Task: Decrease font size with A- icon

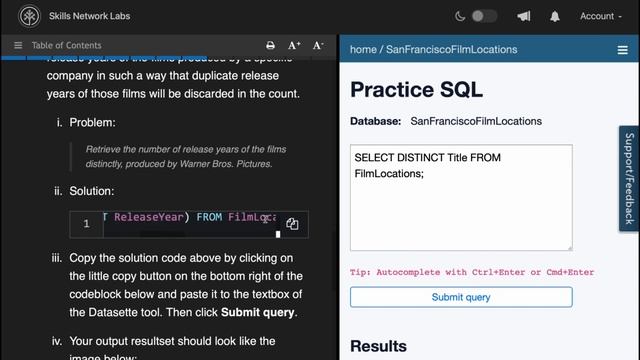Action: coord(318,45)
